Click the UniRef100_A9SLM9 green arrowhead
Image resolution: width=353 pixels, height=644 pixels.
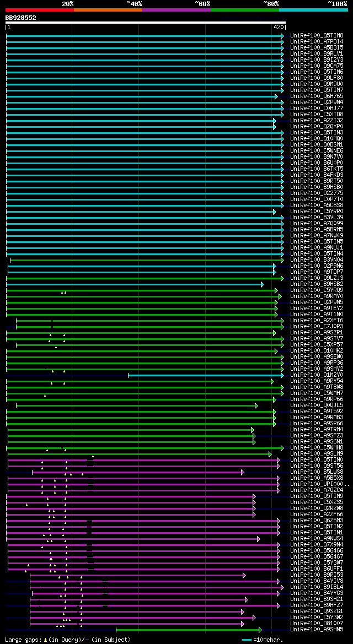point(270,454)
